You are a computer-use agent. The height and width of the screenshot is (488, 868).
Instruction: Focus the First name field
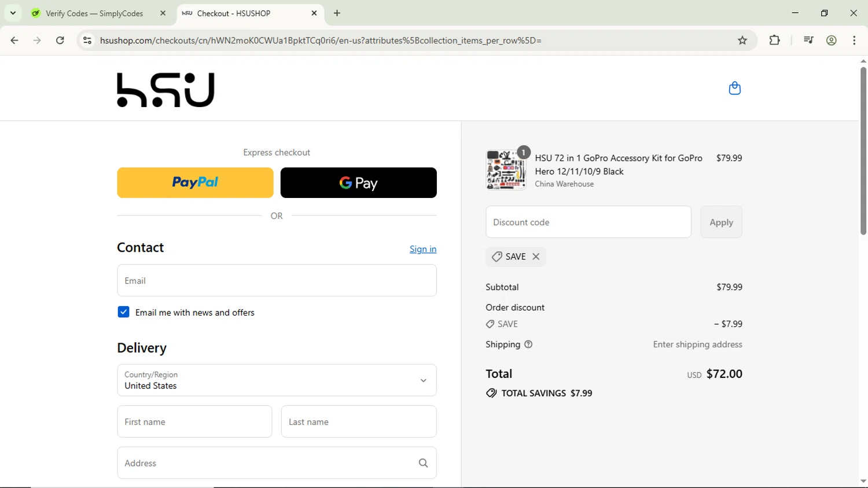click(x=194, y=421)
